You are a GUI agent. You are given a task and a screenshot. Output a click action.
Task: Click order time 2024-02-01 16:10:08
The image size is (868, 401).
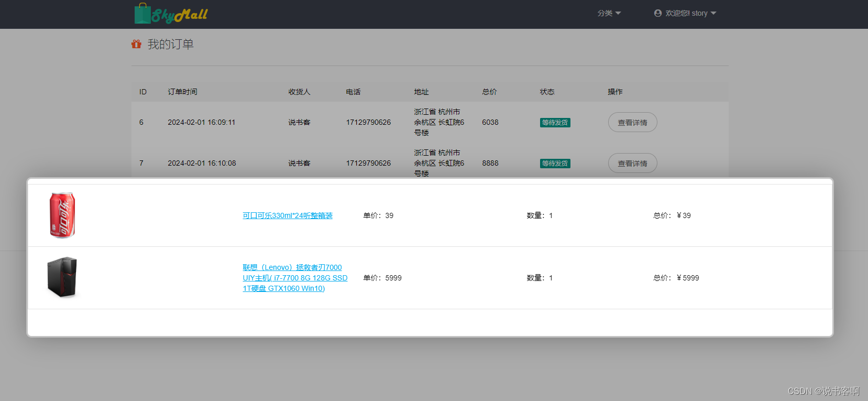tap(202, 163)
